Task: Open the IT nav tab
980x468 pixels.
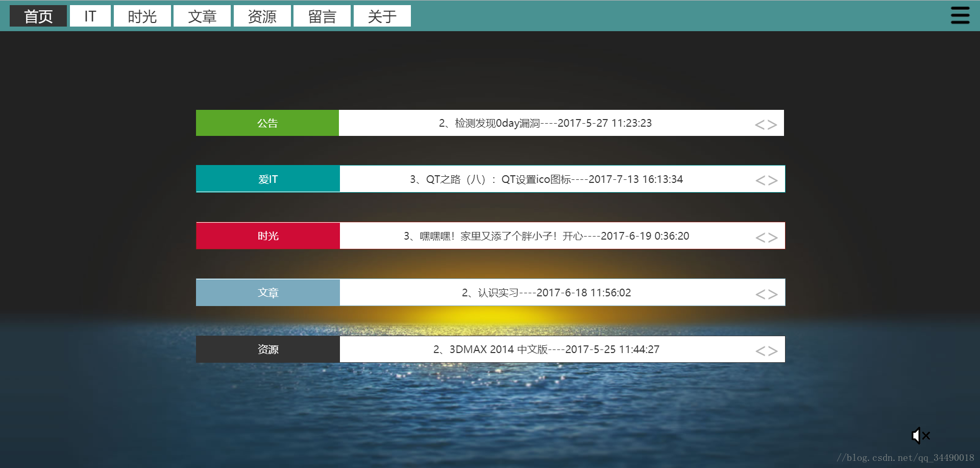Action: click(x=90, y=16)
